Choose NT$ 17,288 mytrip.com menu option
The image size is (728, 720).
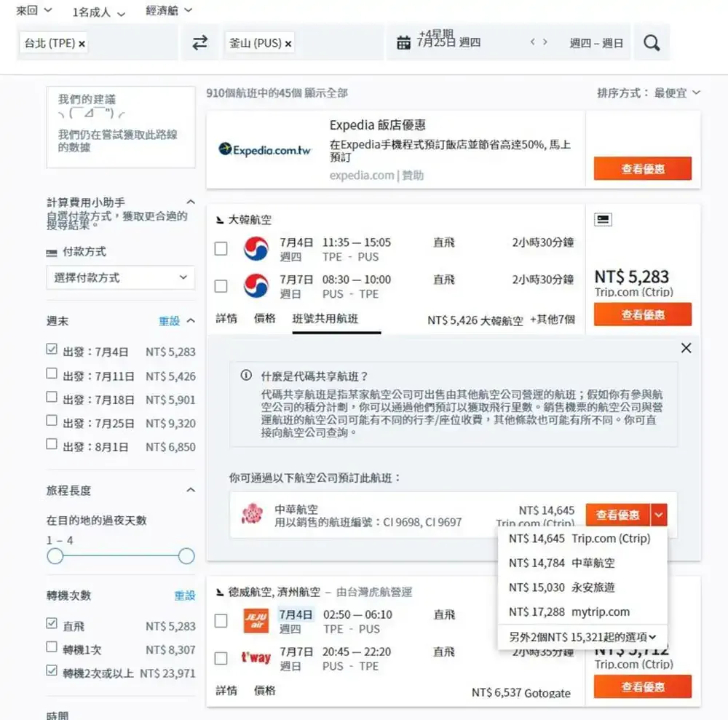[582, 612]
